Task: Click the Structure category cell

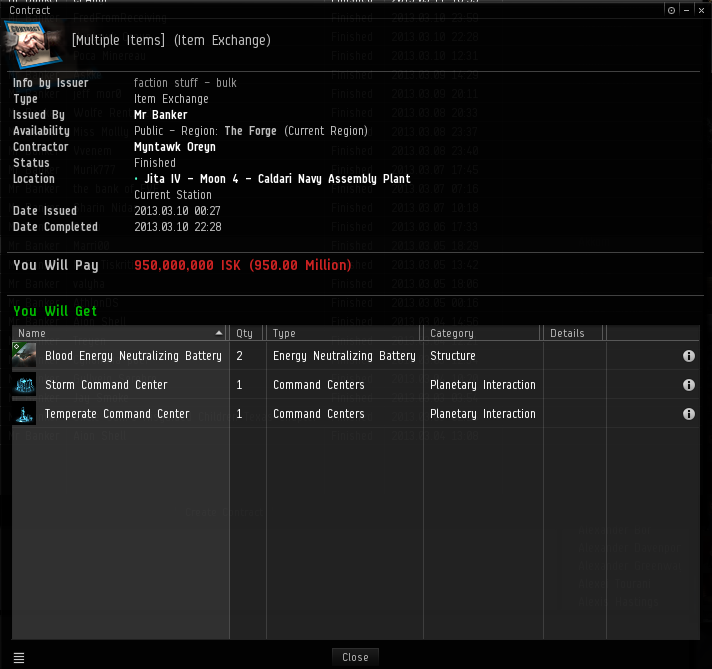Action: [453, 356]
